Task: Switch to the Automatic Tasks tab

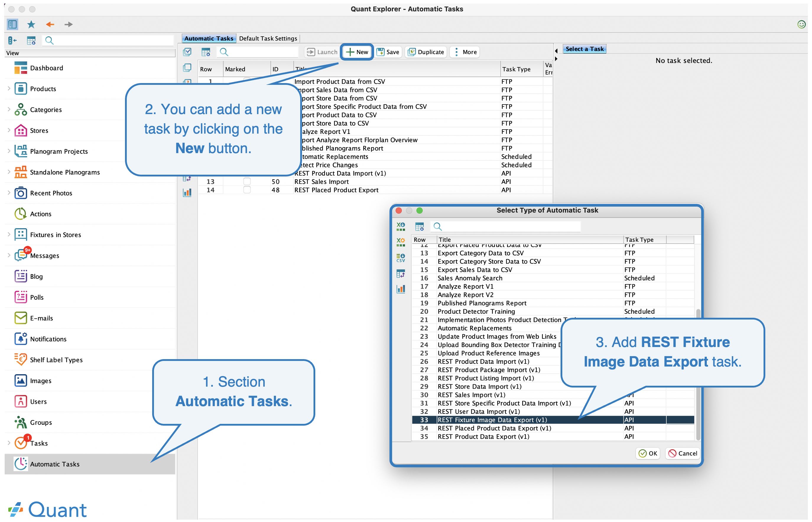Action: point(209,38)
